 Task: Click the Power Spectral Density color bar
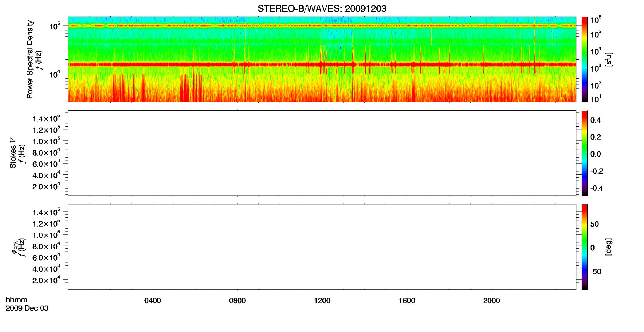pos(584,59)
